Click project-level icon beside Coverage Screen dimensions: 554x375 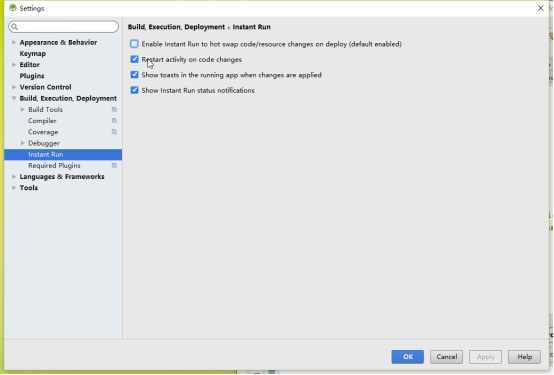pyautogui.click(x=114, y=132)
